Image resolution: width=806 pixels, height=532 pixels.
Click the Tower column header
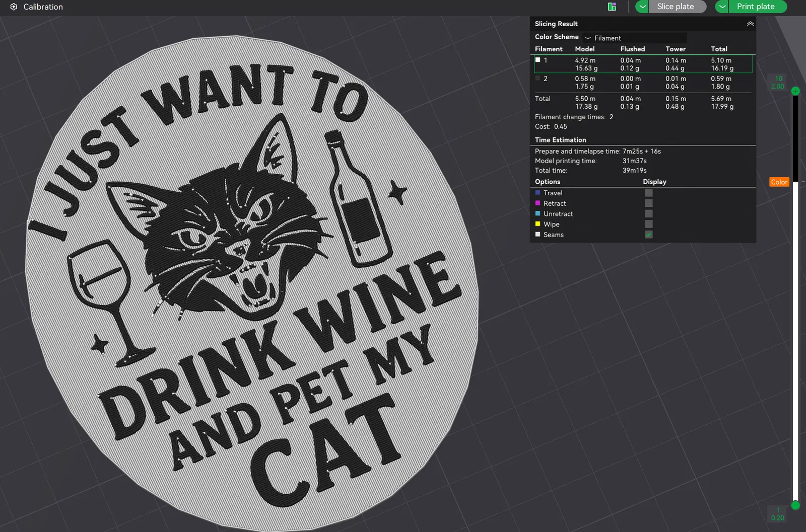click(x=676, y=49)
